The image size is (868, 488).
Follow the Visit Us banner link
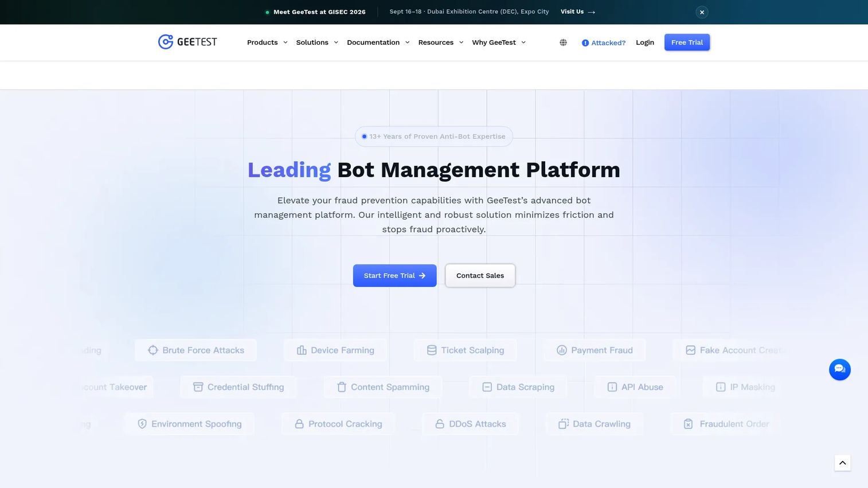578,12
